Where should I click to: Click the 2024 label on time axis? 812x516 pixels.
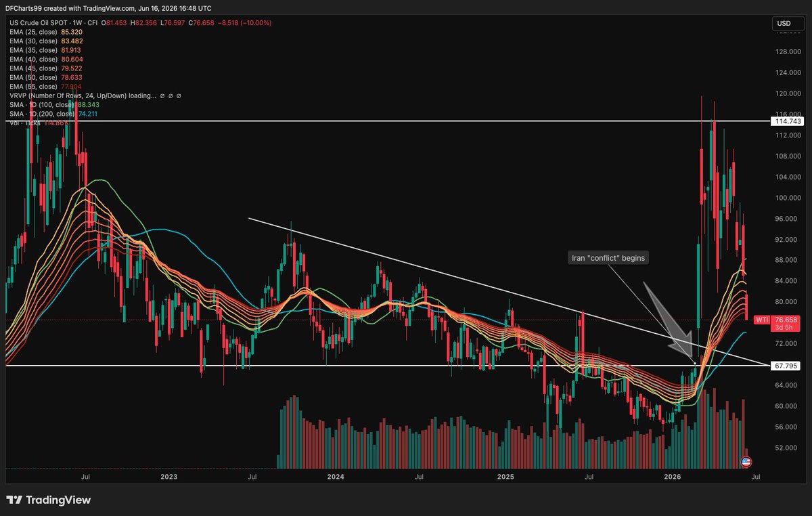click(336, 477)
